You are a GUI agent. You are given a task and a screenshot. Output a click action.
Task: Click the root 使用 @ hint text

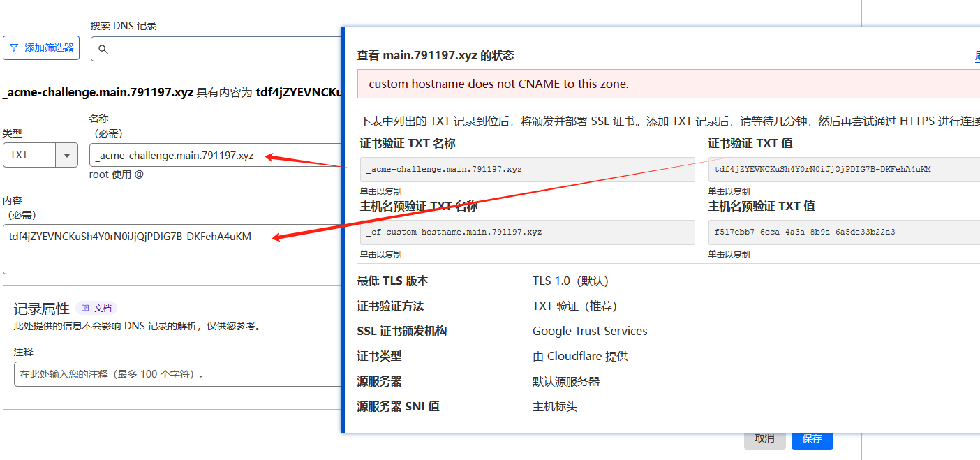click(x=117, y=175)
